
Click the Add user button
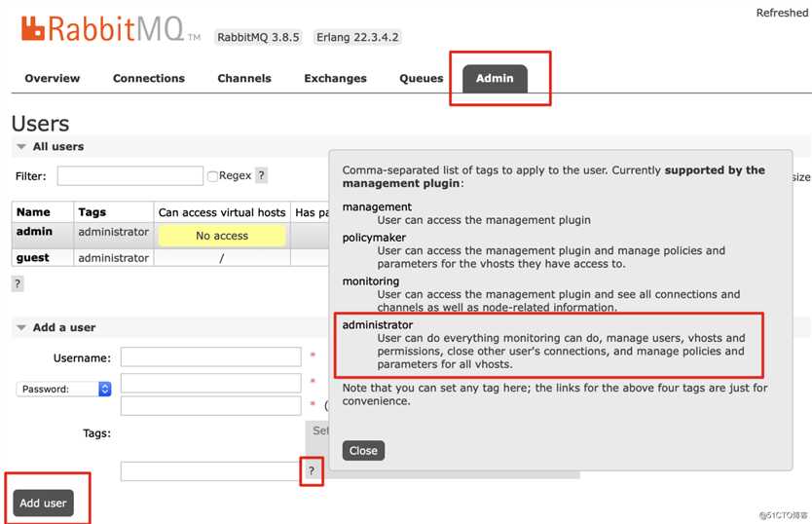pyautogui.click(x=43, y=504)
